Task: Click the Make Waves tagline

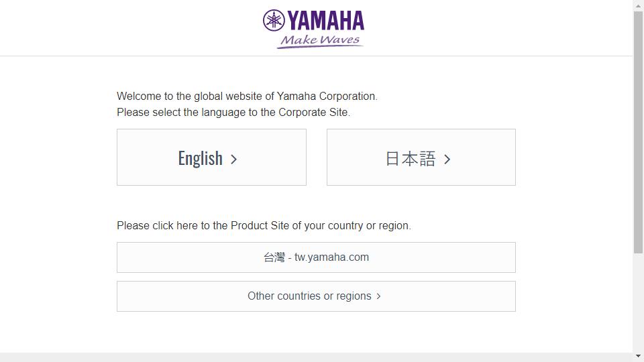Action: point(320,41)
